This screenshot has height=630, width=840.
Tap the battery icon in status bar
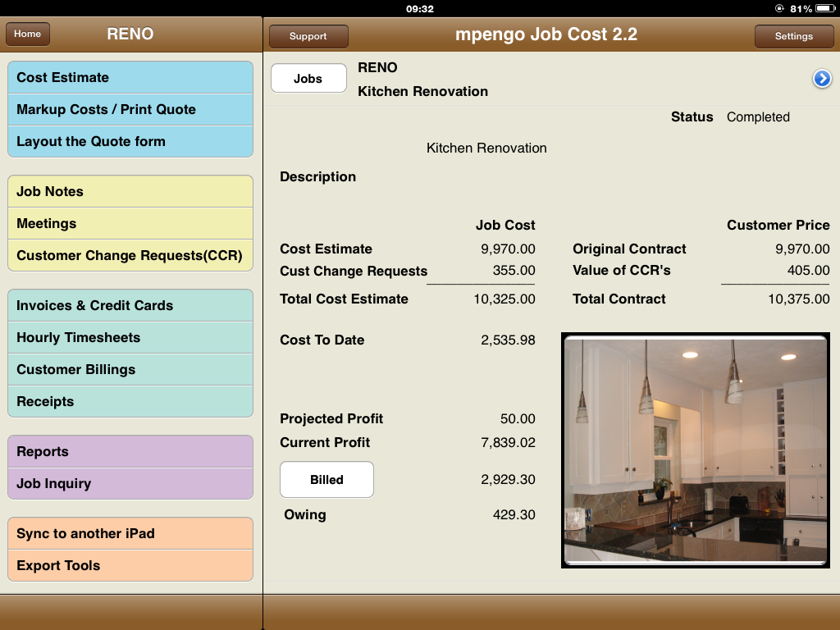click(x=824, y=8)
